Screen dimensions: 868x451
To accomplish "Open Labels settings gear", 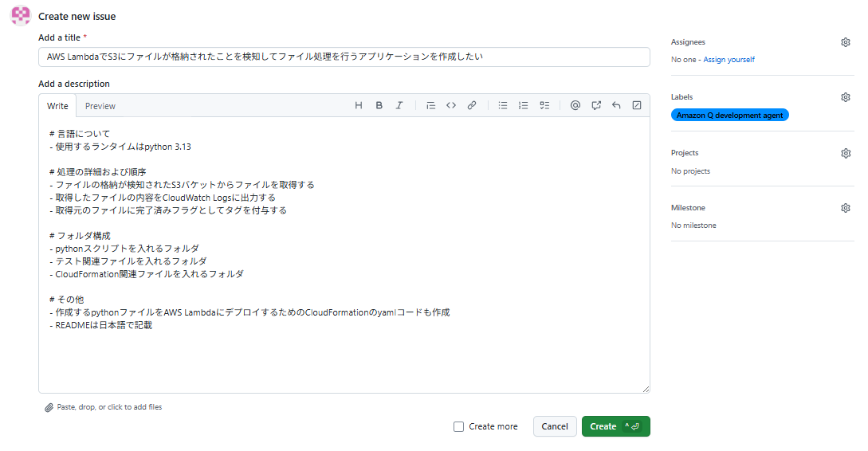I will click(846, 97).
